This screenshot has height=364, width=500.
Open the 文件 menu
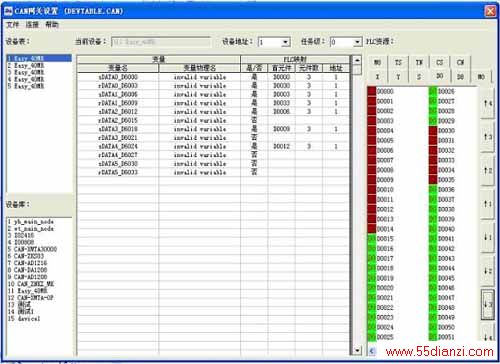13,25
